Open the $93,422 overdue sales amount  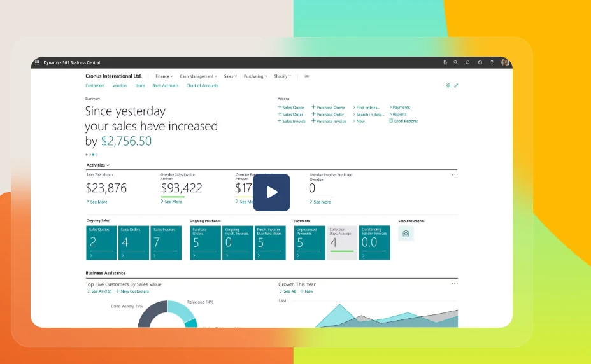[x=182, y=188]
